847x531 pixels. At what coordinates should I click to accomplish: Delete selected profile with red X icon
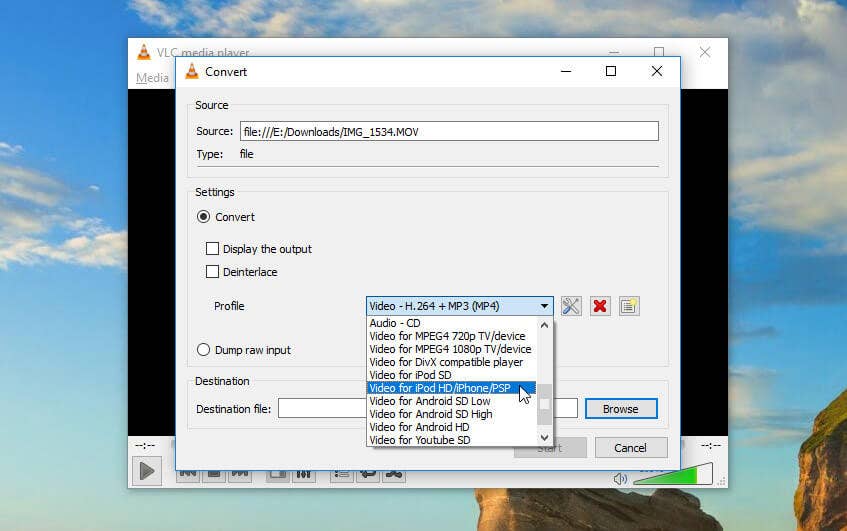click(x=600, y=306)
